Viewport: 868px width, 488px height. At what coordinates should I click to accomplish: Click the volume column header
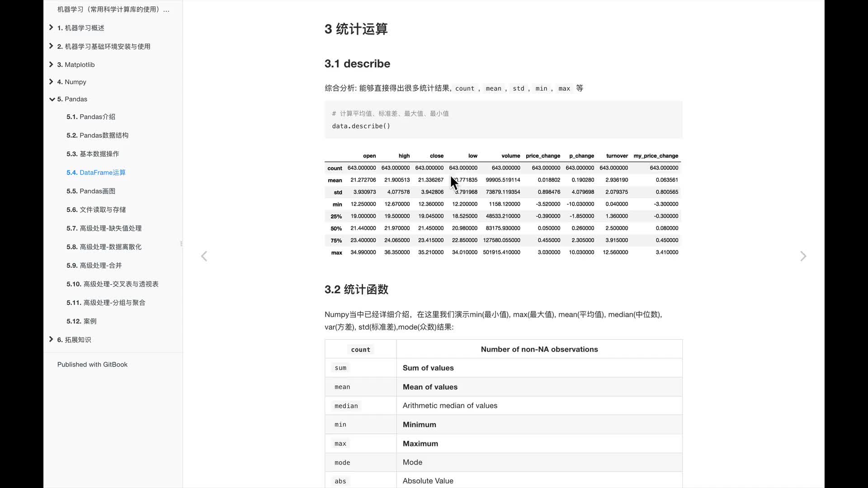coord(510,156)
